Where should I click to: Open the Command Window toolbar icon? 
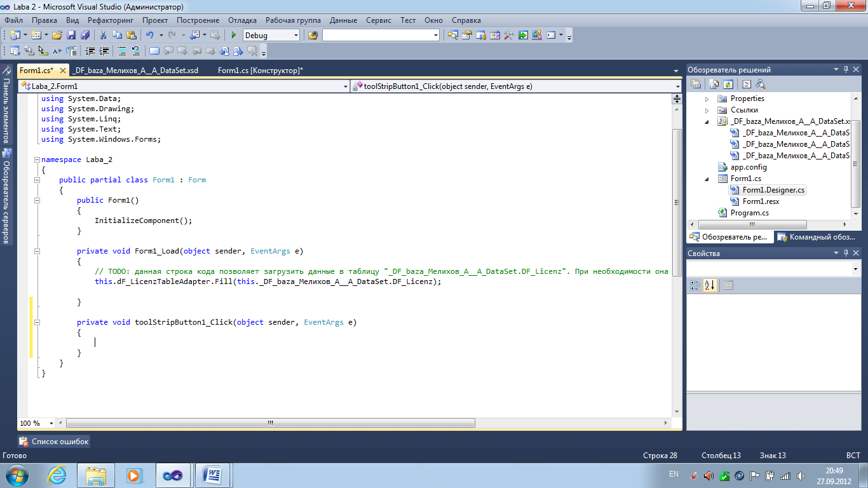point(552,36)
